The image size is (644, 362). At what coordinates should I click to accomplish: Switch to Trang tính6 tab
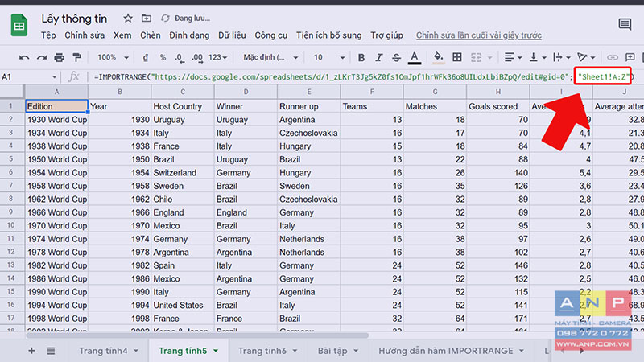[262, 351]
